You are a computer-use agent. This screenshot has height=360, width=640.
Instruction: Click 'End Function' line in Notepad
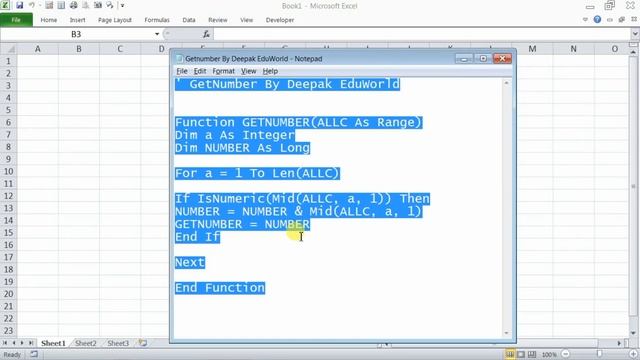click(x=220, y=288)
